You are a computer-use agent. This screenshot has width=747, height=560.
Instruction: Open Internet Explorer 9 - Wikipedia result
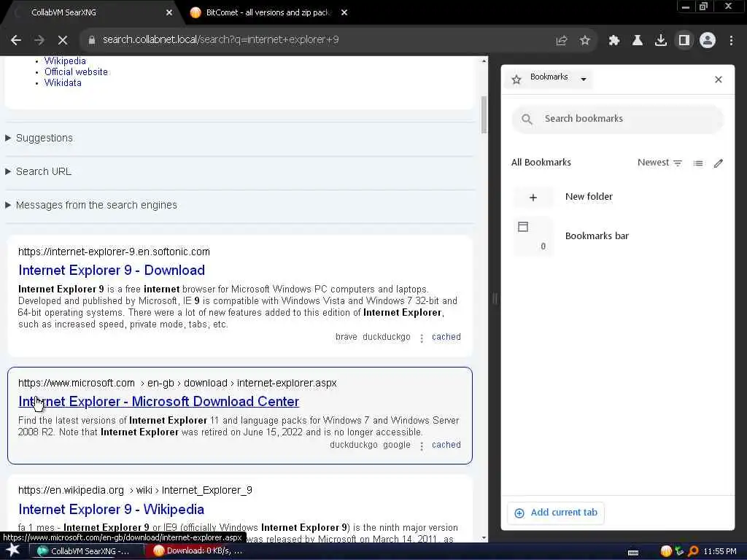(x=111, y=510)
